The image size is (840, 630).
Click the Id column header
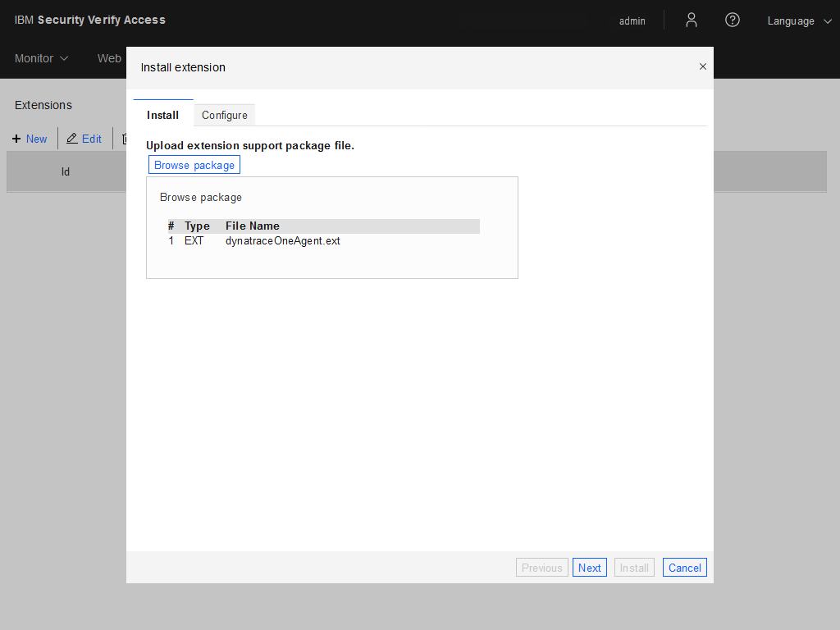[x=66, y=172]
